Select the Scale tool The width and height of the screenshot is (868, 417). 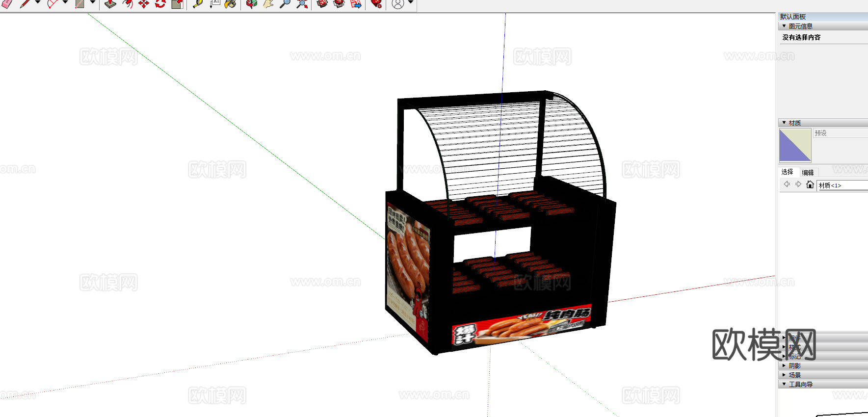pos(177,4)
